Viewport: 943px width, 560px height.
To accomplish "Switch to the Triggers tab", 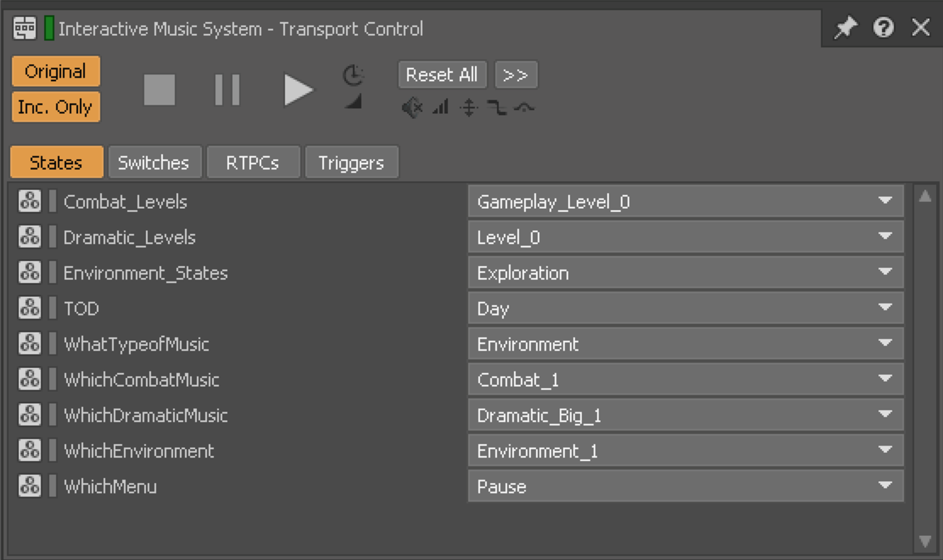I will pos(351,162).
